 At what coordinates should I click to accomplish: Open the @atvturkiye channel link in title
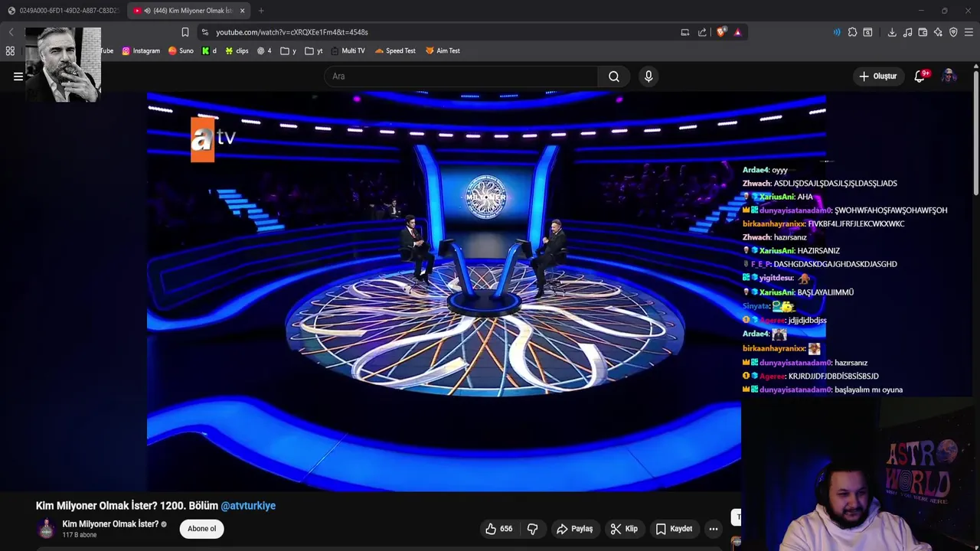point(248,506)
